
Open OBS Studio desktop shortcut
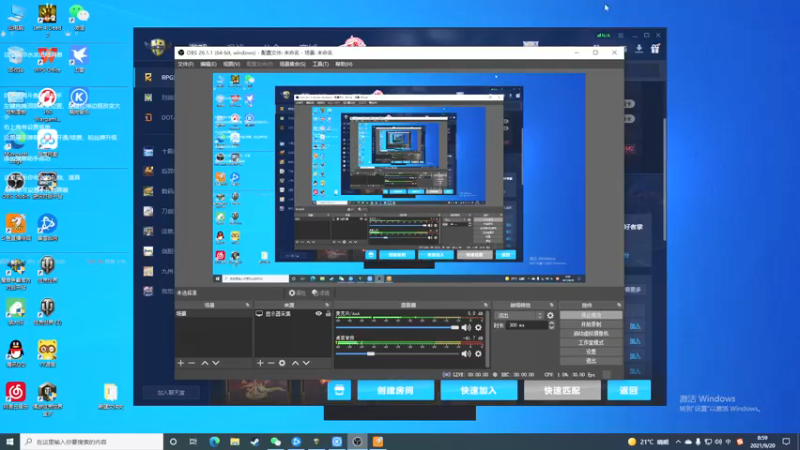coord(16,185)
